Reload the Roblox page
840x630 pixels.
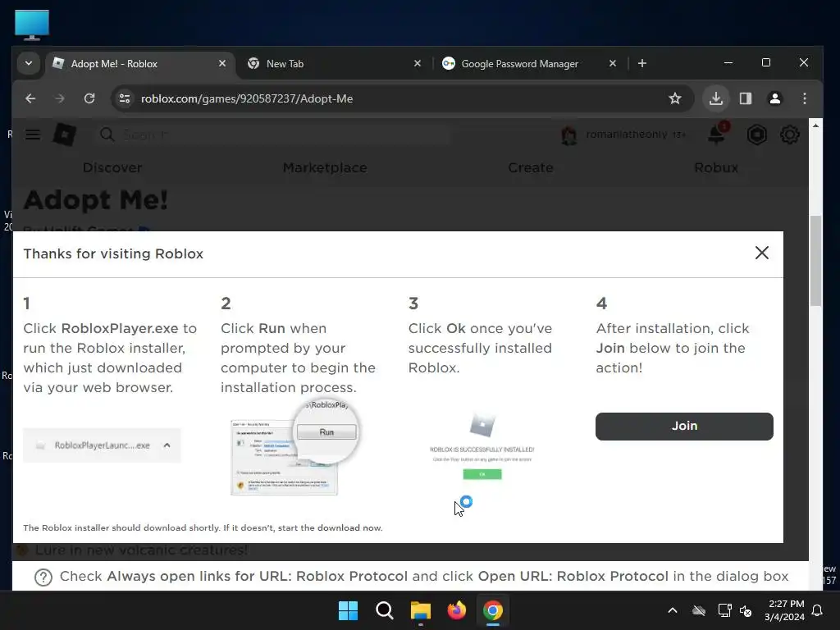[89, 98]
